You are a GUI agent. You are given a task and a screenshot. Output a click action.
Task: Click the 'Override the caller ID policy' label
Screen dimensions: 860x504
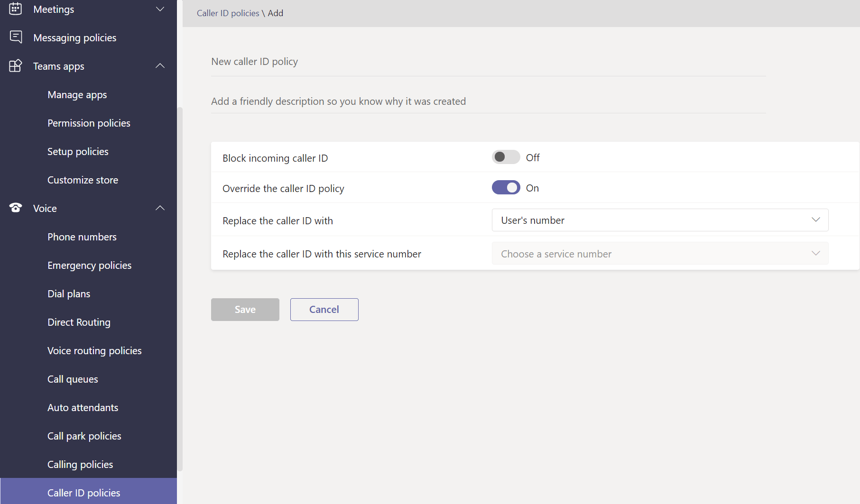point(283,189)
